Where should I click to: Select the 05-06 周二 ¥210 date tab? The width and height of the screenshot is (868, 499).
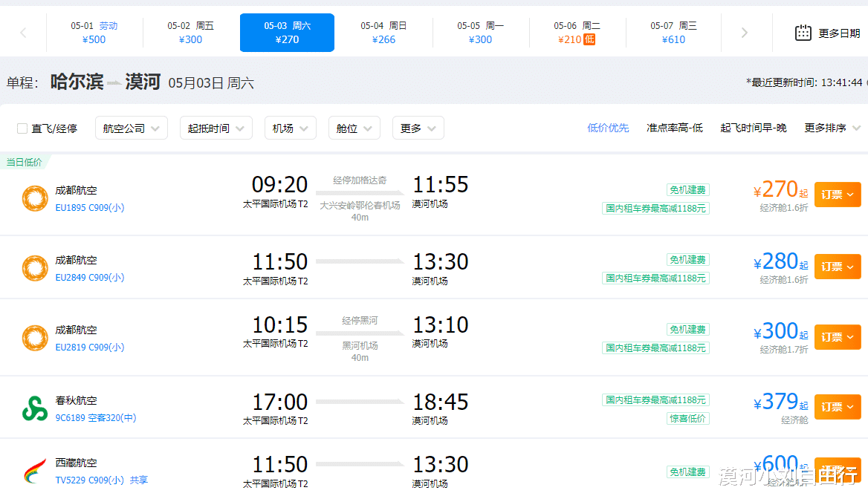point(577,33)
